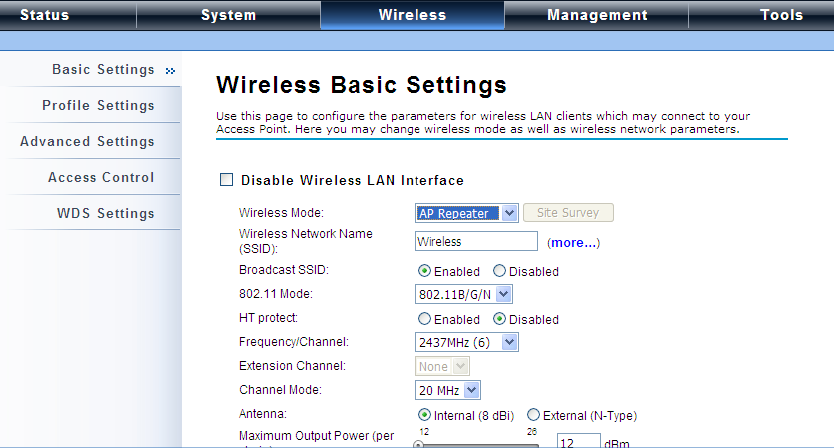Navigate to Advanced Settings page
This screenshot has height=448, width=834.
(x=87, y=142)
